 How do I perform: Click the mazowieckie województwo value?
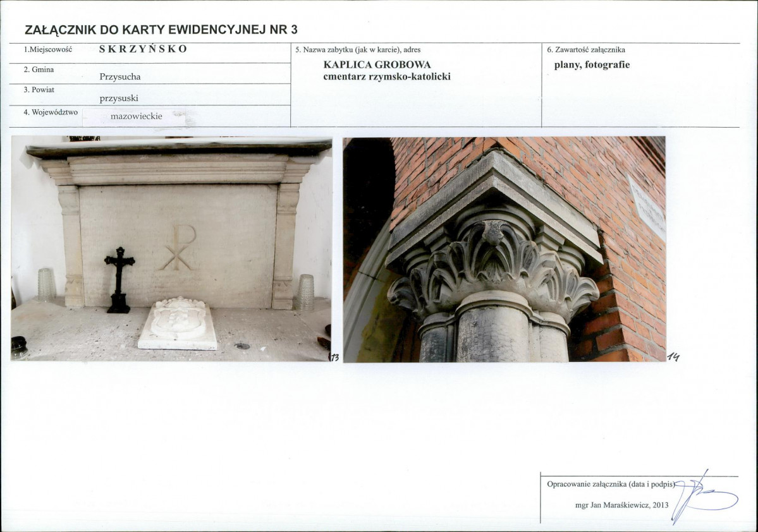coord(137,116)
